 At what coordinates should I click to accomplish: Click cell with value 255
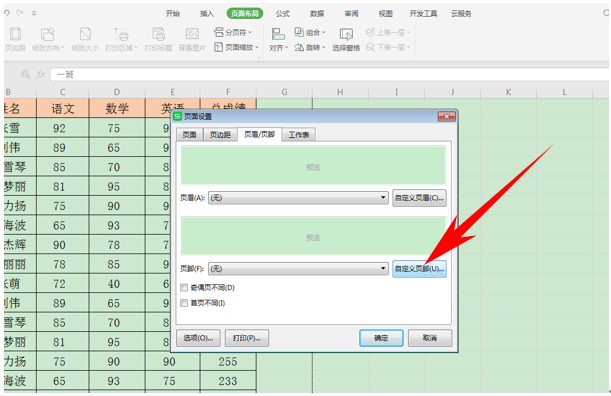click(x=228, y=362)
